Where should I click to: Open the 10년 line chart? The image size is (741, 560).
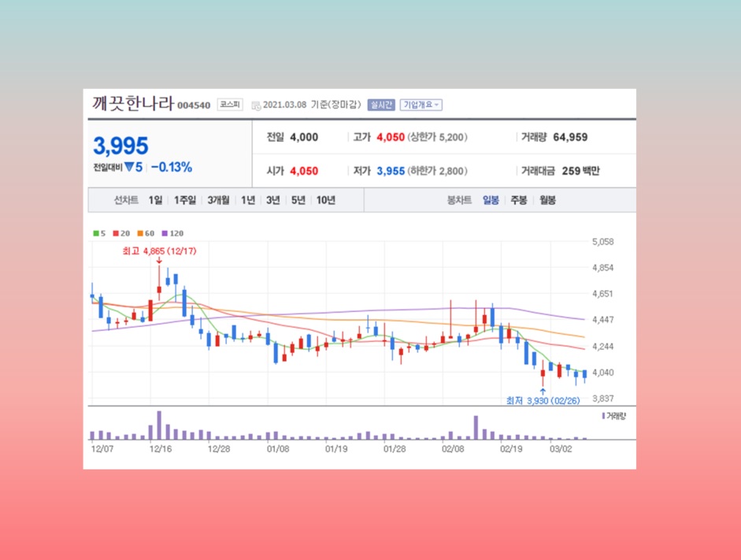(x=325, y=200)
